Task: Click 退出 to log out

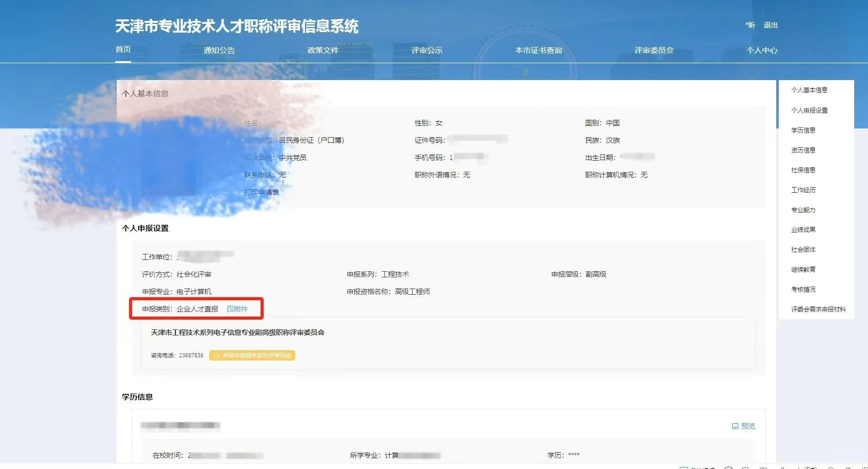Action: coord(771,25)
